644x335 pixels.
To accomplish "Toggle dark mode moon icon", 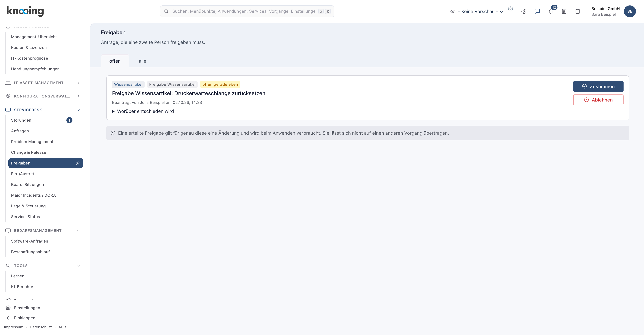I will (x=524, y=11).
